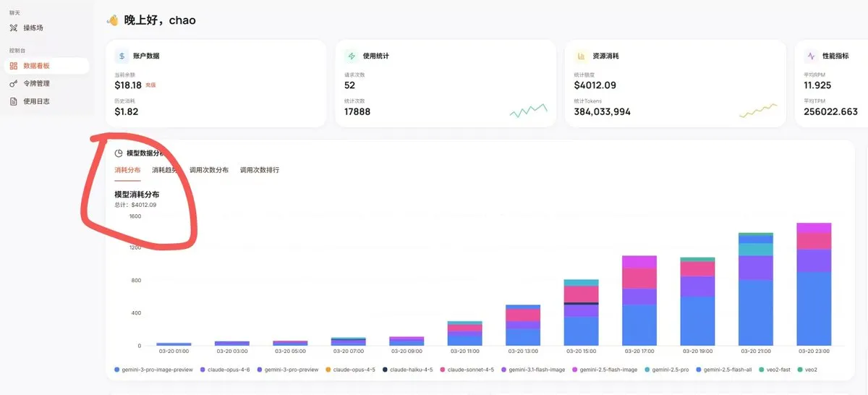Select the 调用次数排行 tab
Screen dimensions: 868x395
pyautogui.click(x=260, y=170)
